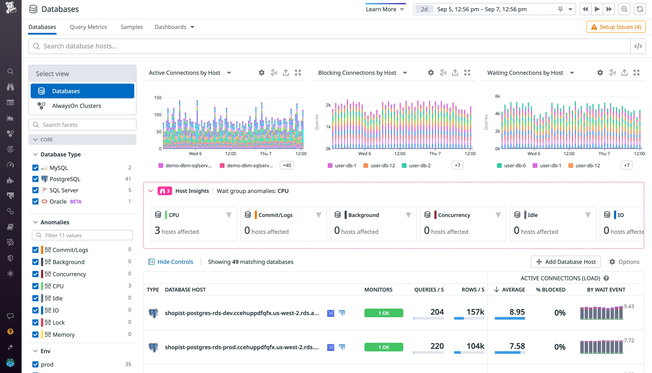The image size is (652, 373).
Task: Toggle Lock anomaly checkbox
Action: 35,322
